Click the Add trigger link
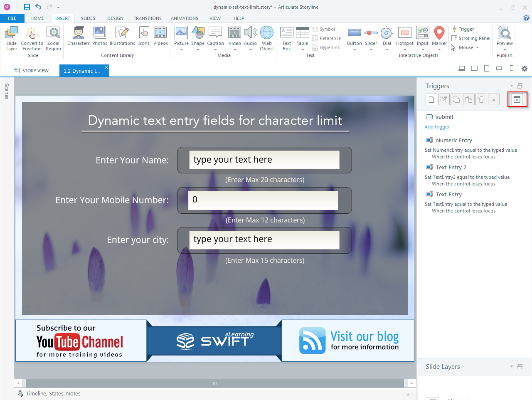This screenshot has height=400, width=532. [437, 127]
